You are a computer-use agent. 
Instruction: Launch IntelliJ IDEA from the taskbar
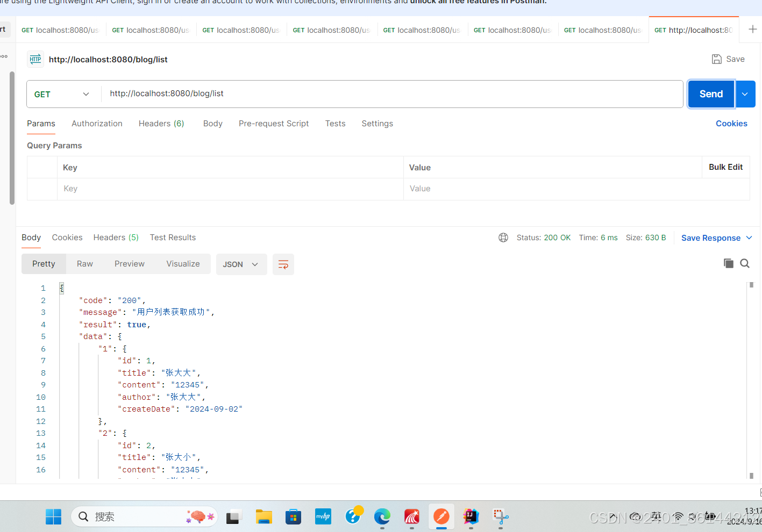[471, 517]
